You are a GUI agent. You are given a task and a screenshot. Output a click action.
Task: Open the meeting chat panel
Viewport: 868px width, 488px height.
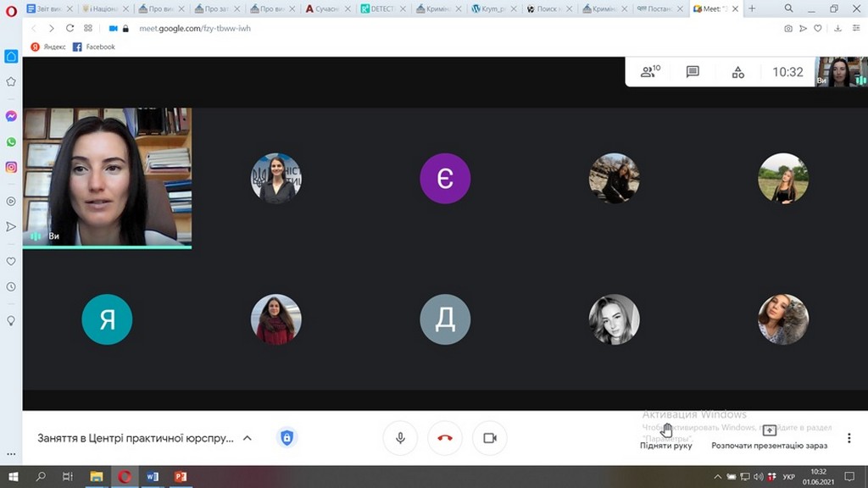coord(693,72)
